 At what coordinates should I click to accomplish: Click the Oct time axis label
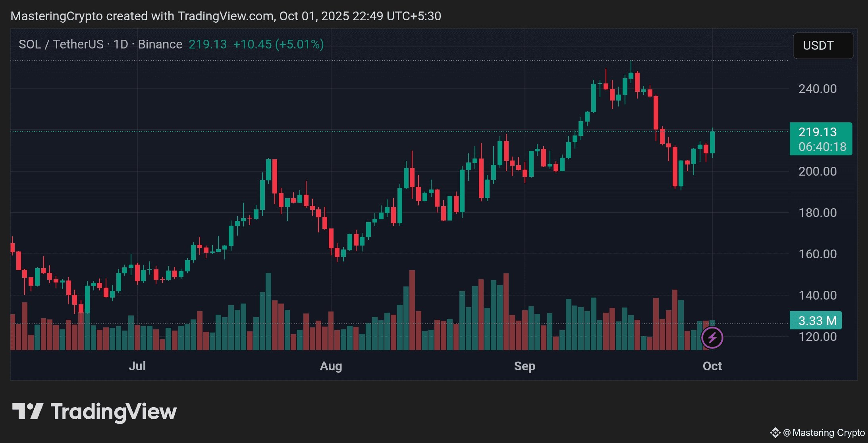pos(712,366)
